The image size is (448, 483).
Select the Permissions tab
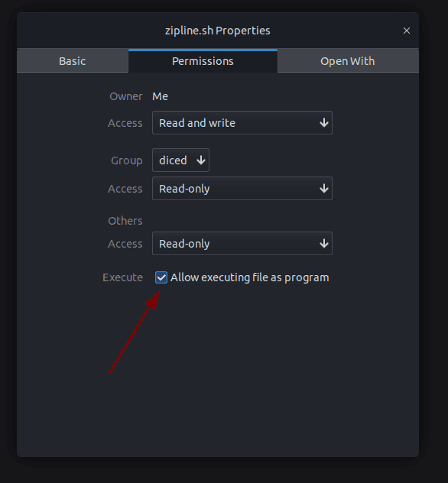[203, 61]
